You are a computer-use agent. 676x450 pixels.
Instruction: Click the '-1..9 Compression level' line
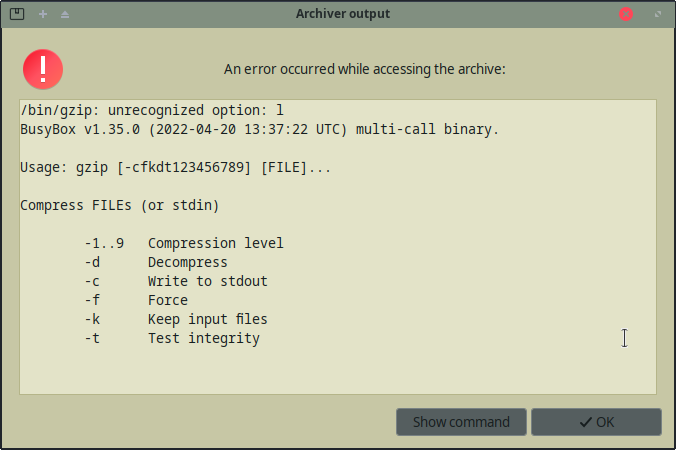(x=184, y=243)
